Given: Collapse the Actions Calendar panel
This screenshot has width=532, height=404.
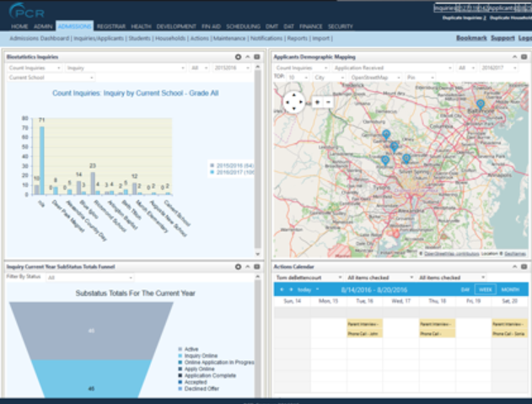Looking at the screenshot, I should [514, 267].
